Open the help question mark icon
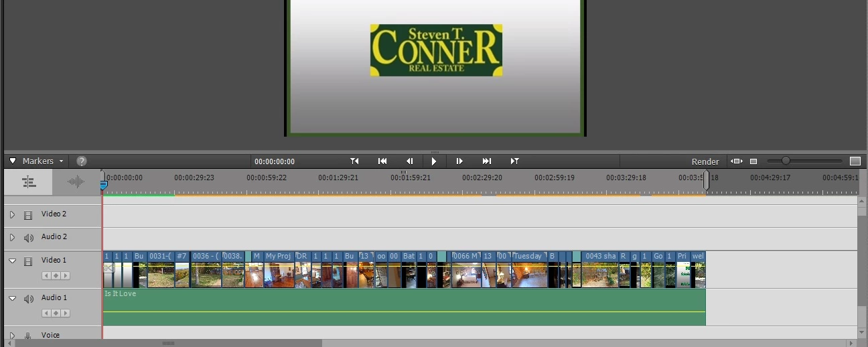This screenshot has height=347, width=868. click(82, 161)
